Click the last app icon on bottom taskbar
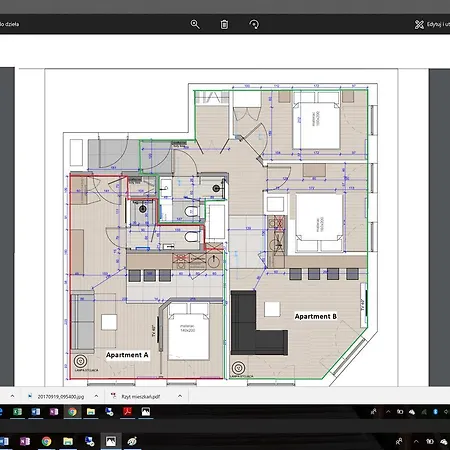Viewport: 450px width, 450px height. 132,442
